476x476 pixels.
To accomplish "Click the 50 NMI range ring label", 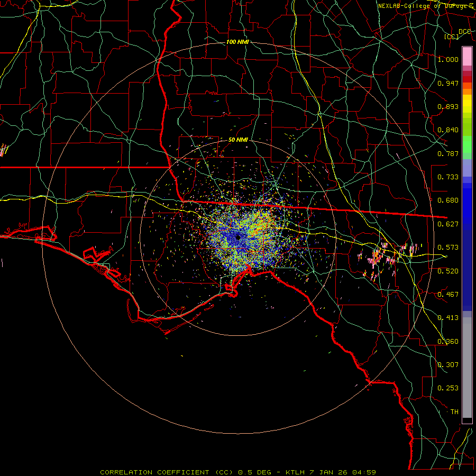I will coord(238,140).
